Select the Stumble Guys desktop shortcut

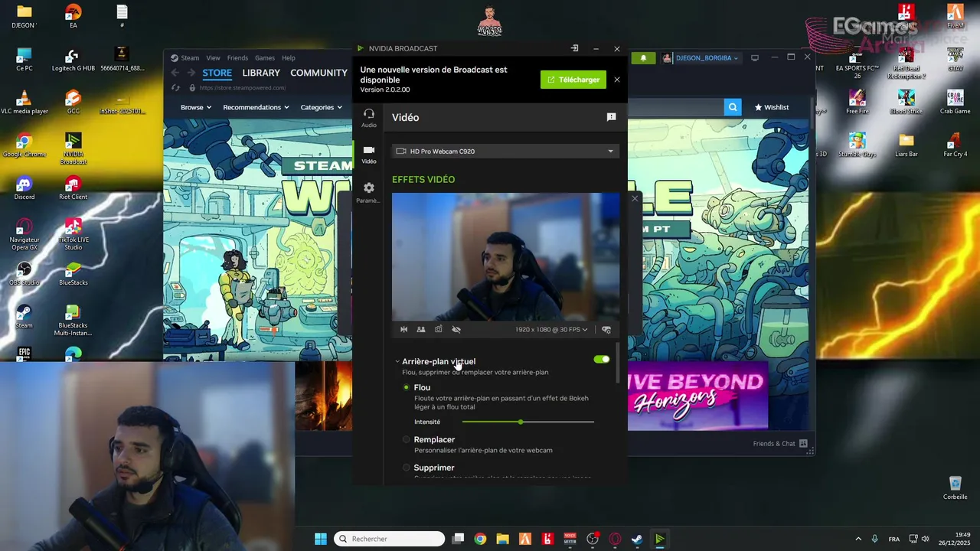coord(857,145)
